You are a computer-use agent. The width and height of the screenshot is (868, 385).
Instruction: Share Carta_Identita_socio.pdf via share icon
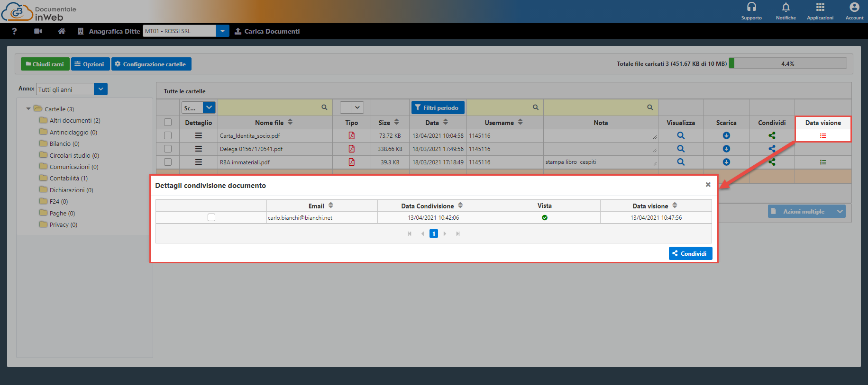[x=772, y=135]
